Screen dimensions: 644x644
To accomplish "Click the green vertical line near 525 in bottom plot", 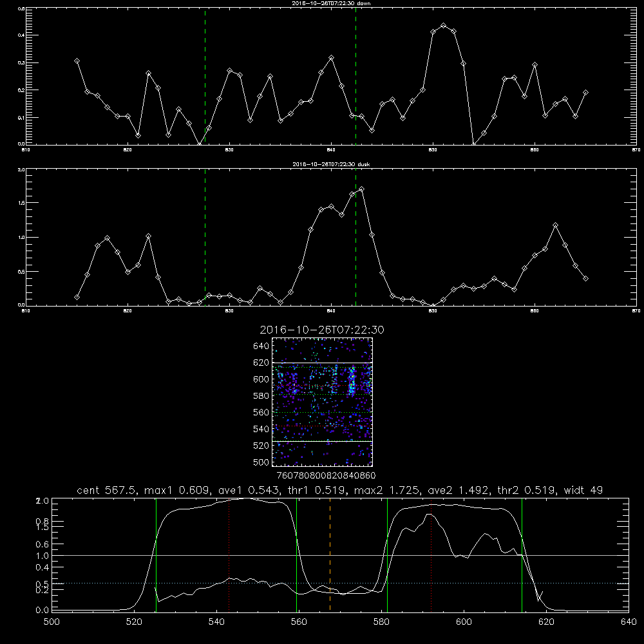I will pos(156,554).
